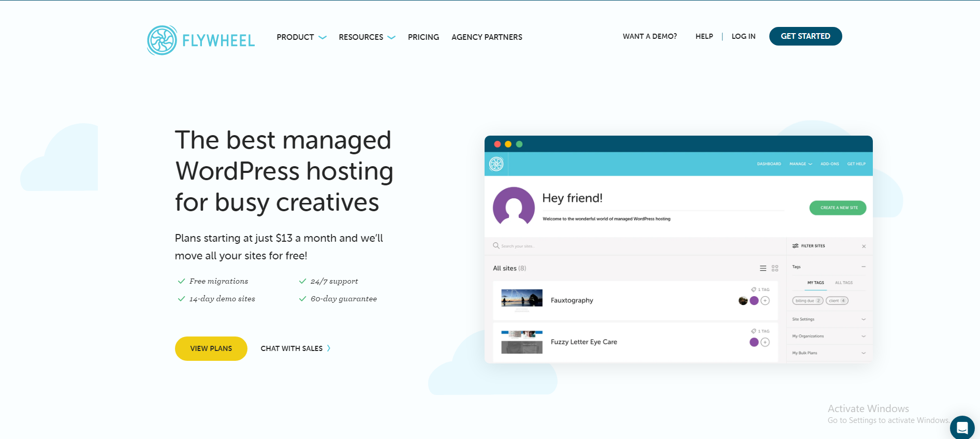980x439 pixels.
Task: Follow the Chat With Sales link
Action: [x=295, y=348]
